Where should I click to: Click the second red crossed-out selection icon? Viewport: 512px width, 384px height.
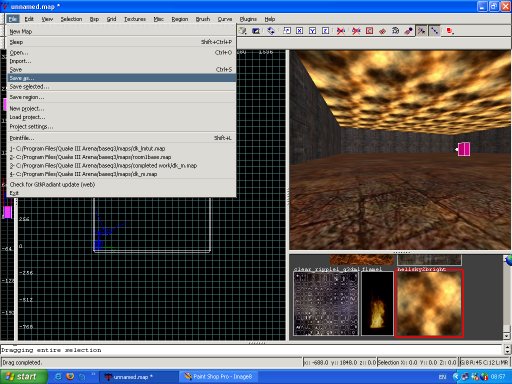click(356, 31)
